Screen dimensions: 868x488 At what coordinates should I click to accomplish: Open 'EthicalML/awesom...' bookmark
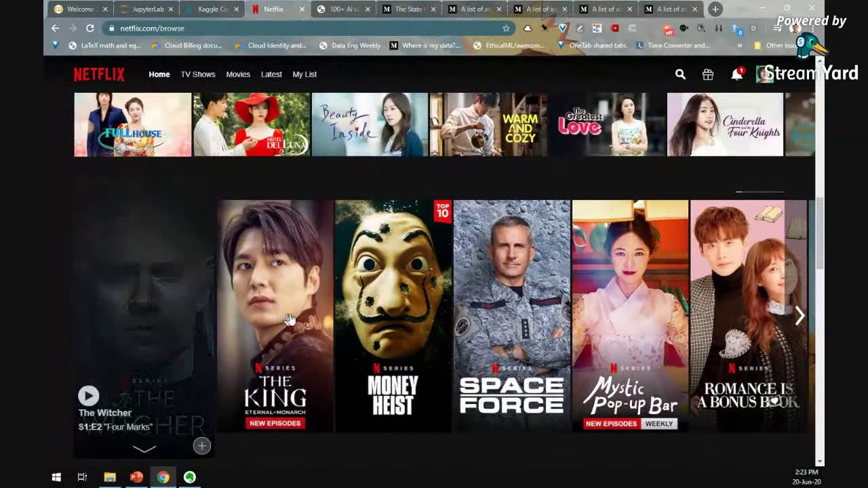point(509,45)
